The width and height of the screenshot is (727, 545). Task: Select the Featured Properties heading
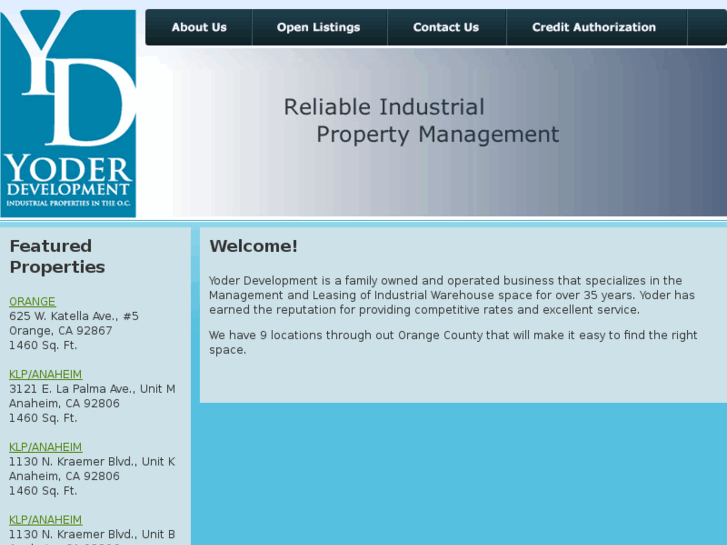pyautogui.click(x=57, y=256)
